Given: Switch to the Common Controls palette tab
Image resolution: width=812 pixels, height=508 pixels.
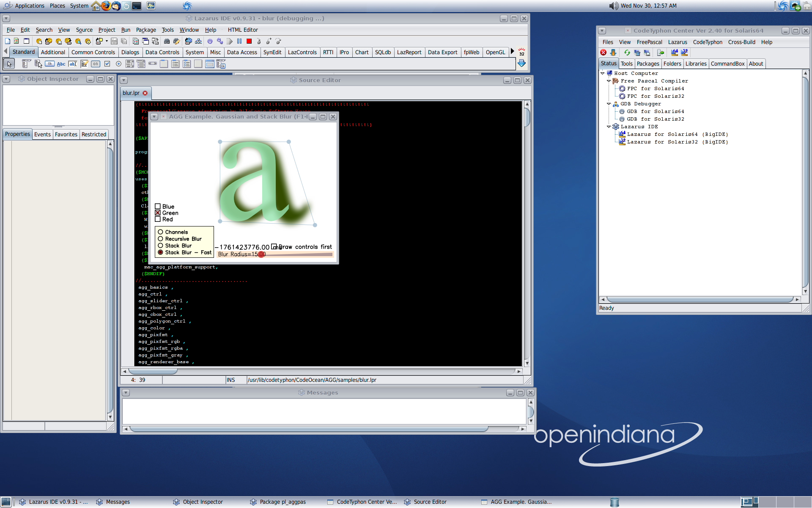Looking at the screenshot, I should (93, 52).
